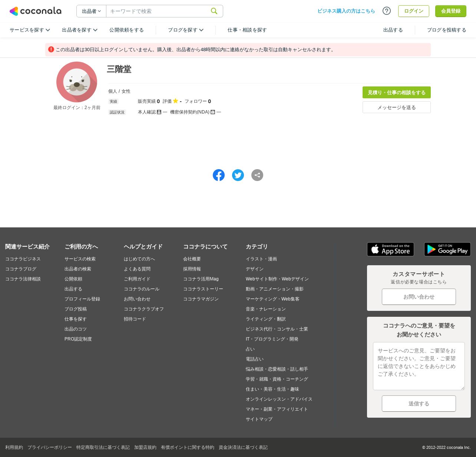The width and height of the screenshot is (476, 457).
Task: Open はじめての方へ footer link
Action: [139, 259]
